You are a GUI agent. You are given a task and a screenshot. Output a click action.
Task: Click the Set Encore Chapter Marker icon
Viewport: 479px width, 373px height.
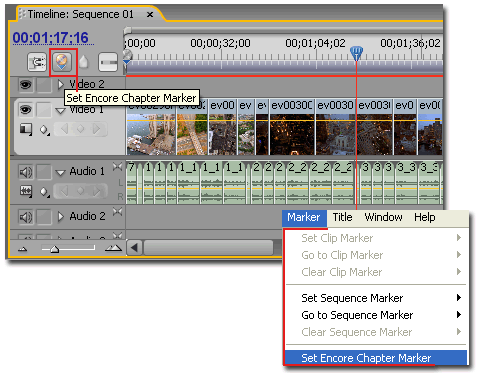click(62, 62)
